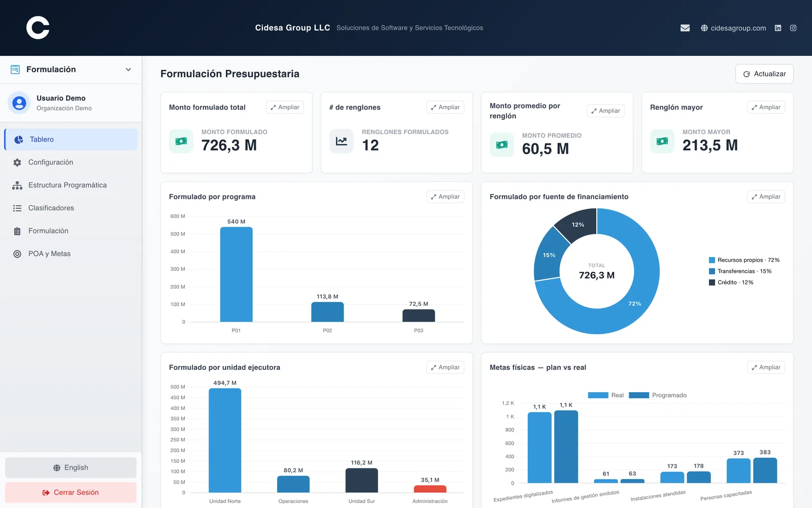Expand the Renglón mayor card with Ampliar
812x508 pixels.
(766, 107)
